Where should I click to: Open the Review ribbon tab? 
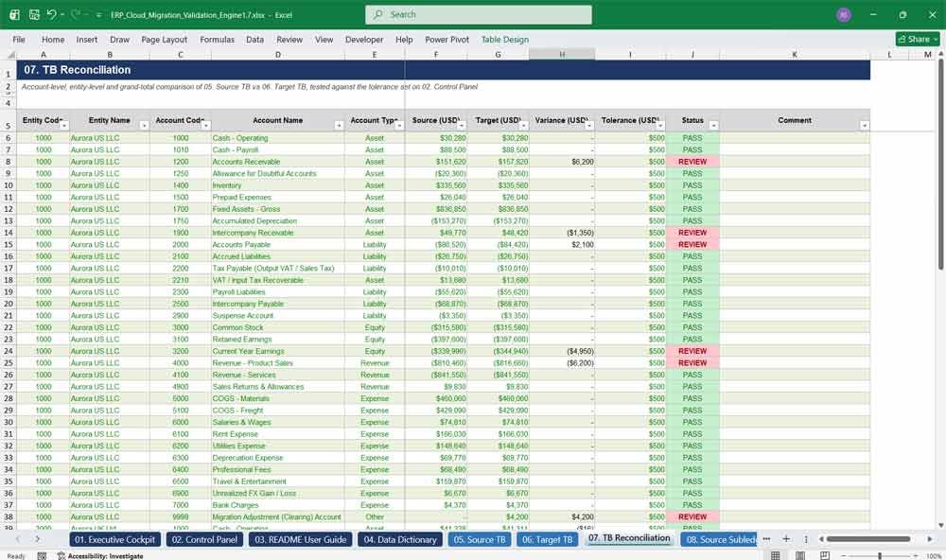(289, 39)
